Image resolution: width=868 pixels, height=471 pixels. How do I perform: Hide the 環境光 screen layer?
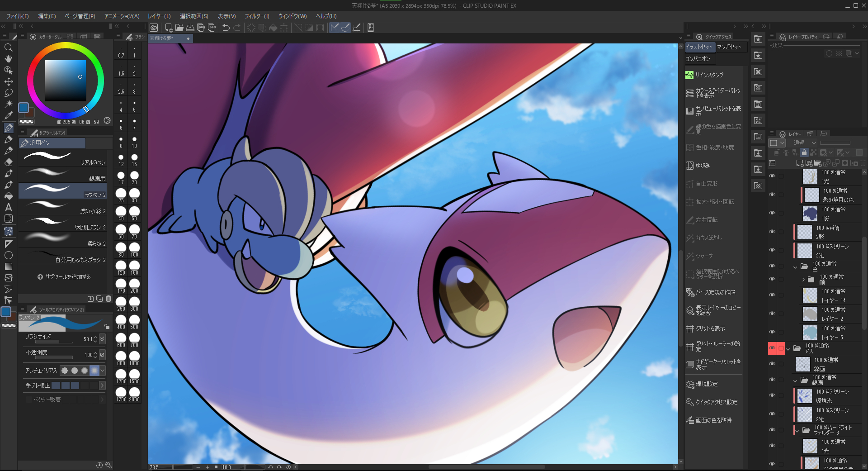(x=772, y=396)
